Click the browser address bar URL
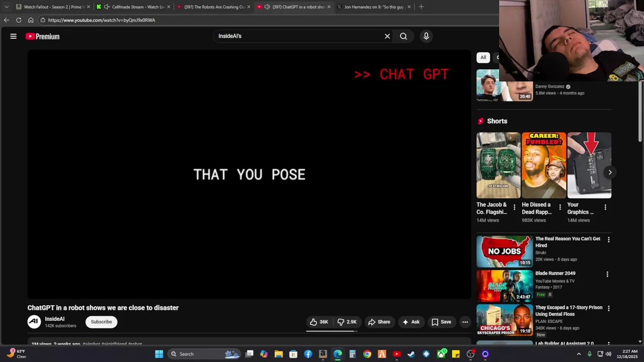The width and height of the screenshot is (644, 362). (x=102, y=20)
